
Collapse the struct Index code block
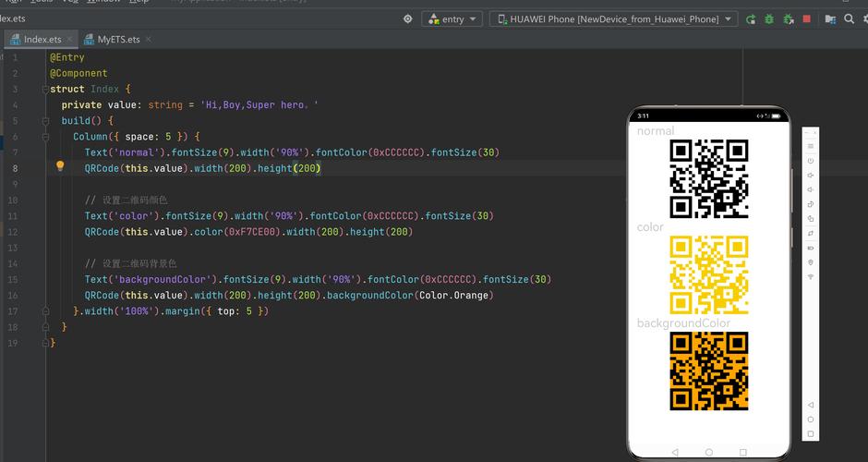tap(43, 90)
